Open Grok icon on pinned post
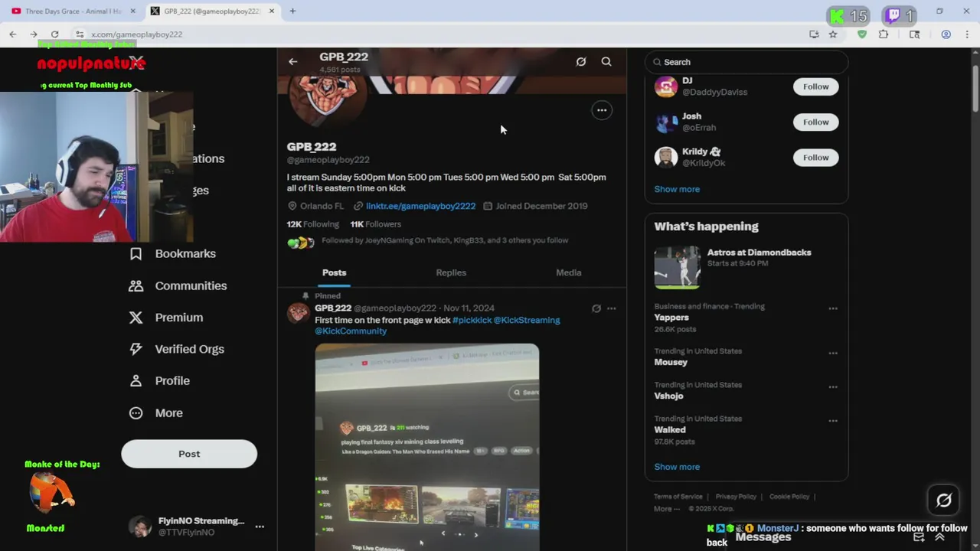Image resolution: width=980 pixels, height=551 pixels. coord(596,308)
